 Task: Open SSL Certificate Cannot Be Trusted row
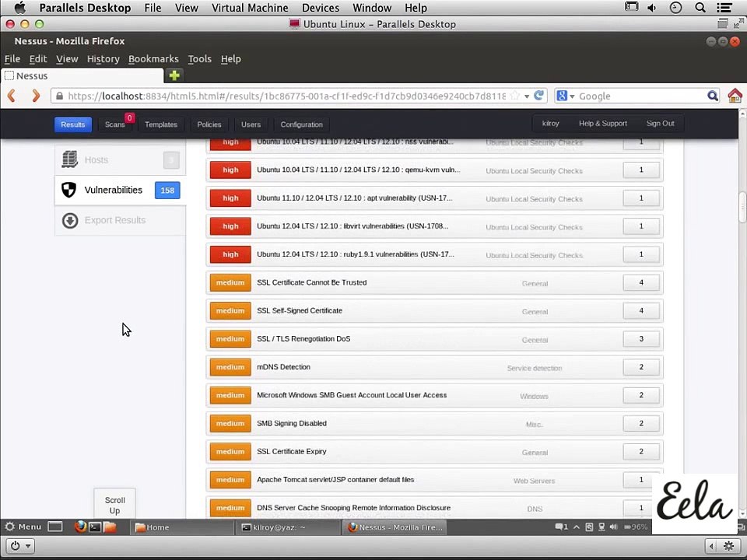(x=434, y=283)
